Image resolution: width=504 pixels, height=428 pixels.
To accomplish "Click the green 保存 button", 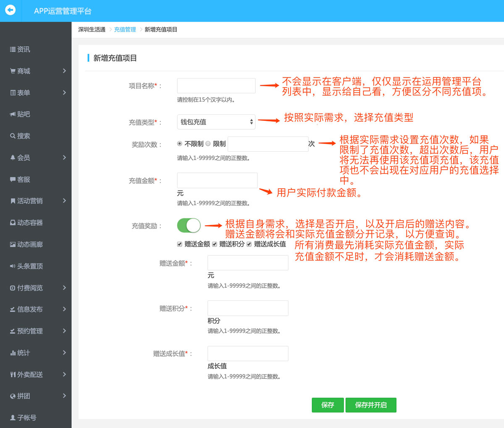I will tap(328, 405).
